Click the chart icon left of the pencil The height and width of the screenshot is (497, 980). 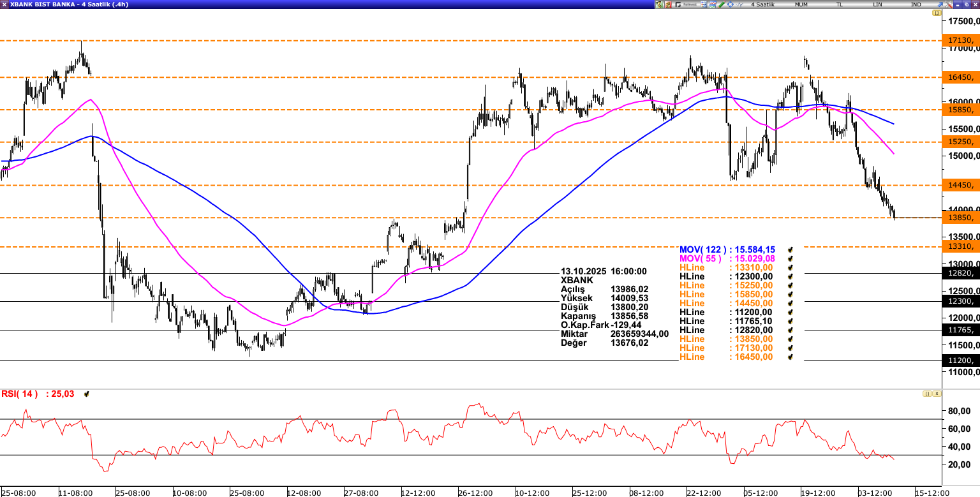711,4
